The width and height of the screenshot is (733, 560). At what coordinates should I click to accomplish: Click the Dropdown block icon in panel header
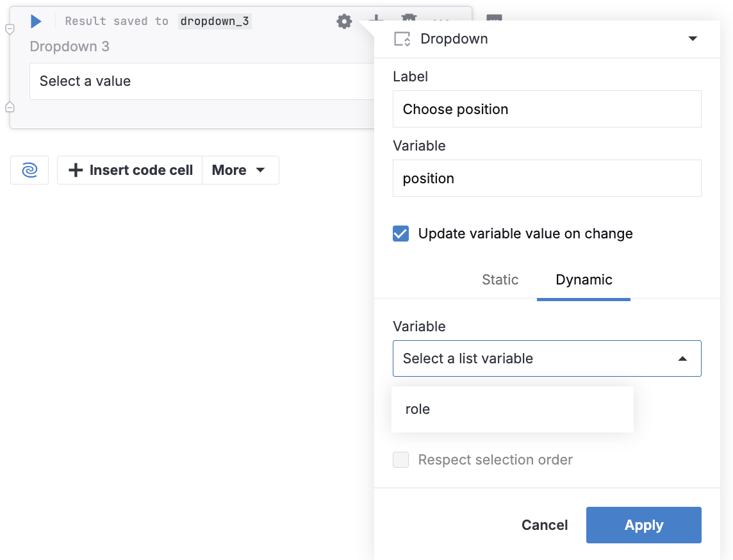tap(402, 38)
